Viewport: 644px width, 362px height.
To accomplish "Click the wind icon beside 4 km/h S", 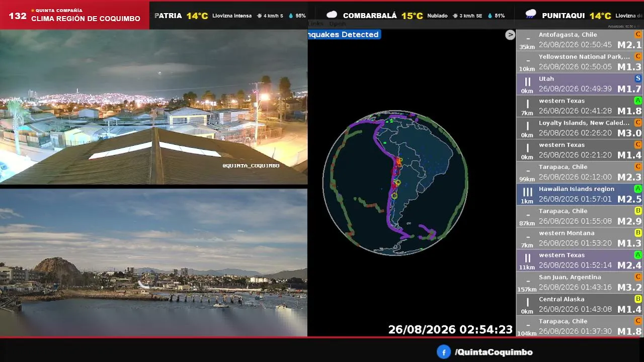I will pos(259,16).
